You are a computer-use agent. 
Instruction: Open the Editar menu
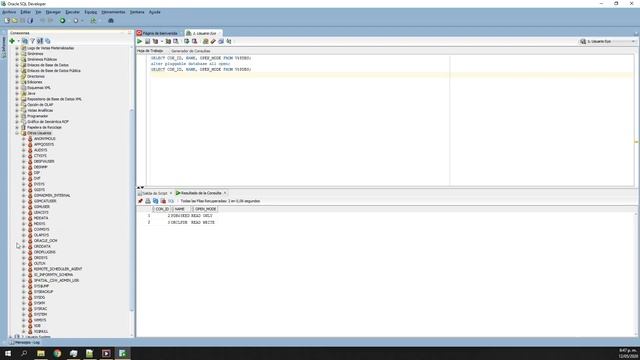point(25,12)
